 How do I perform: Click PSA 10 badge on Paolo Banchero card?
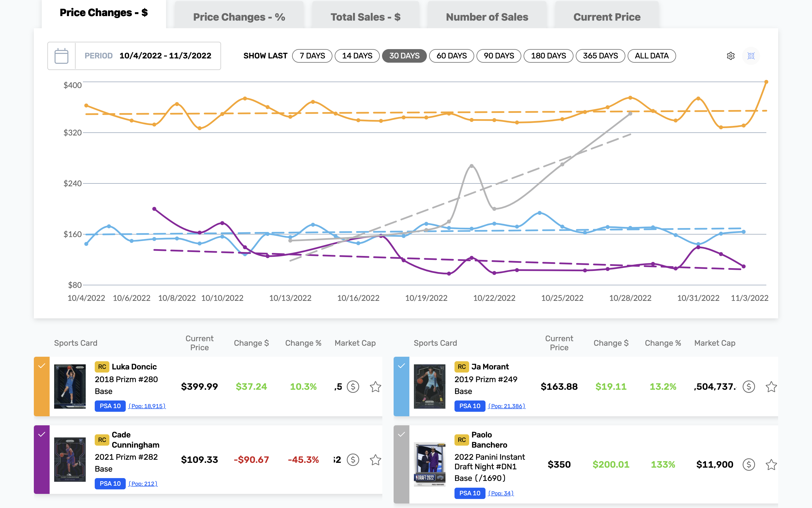point(470,494)
